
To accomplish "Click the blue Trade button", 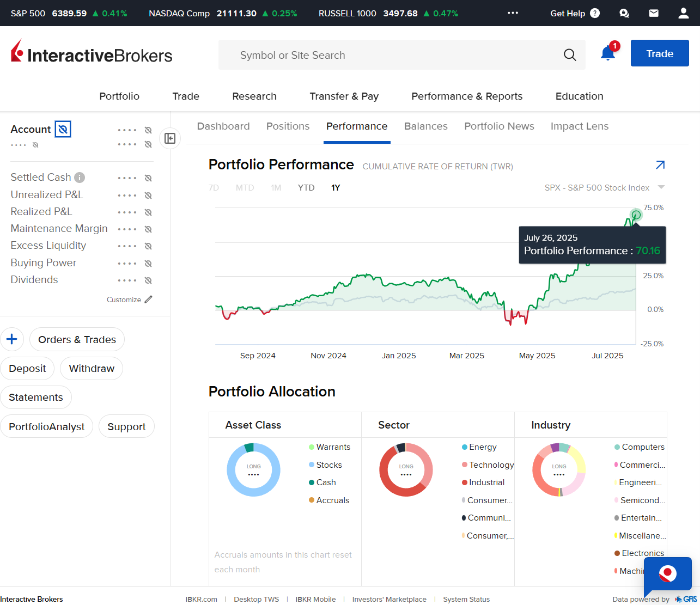I will [660, 53].
